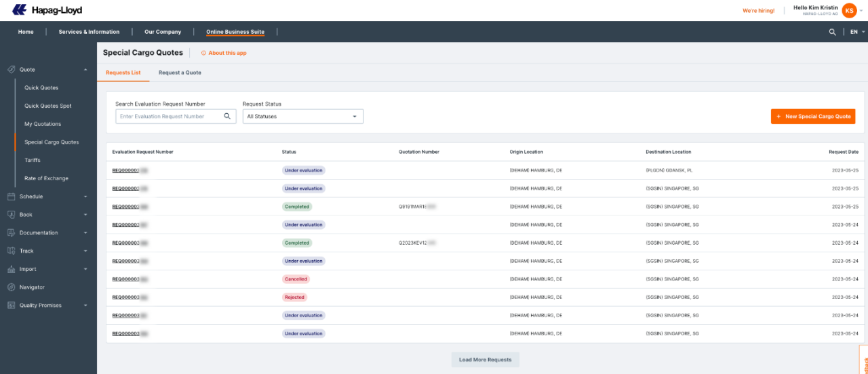Open the We're hiring! link

click(x=758, y=11)
